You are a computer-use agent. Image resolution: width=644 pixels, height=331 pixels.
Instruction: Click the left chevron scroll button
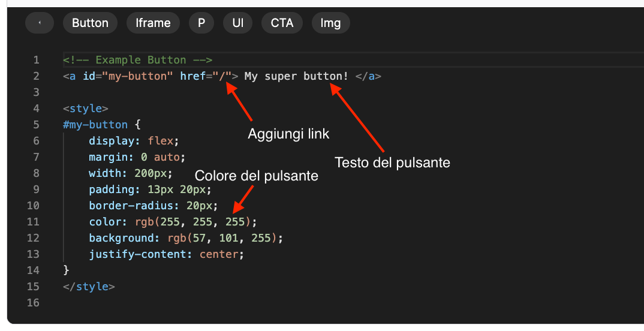pyautogui.click(x=39, y=23)
